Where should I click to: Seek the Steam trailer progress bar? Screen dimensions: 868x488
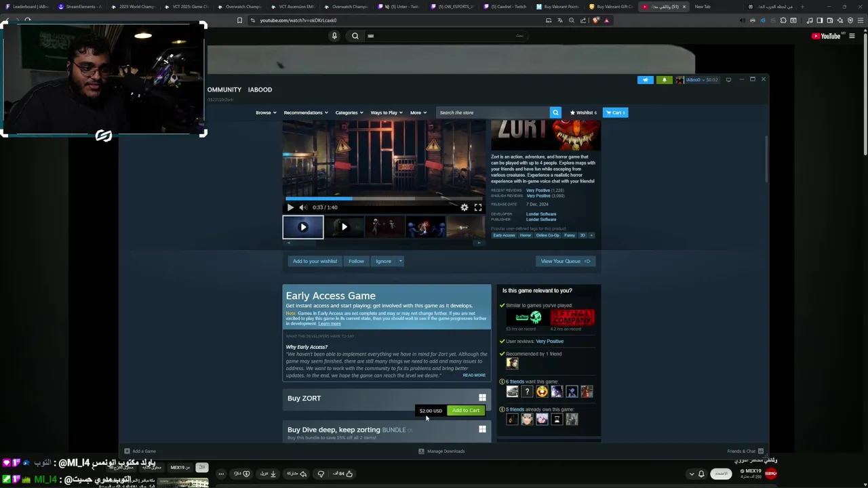(x=384, y=199)
